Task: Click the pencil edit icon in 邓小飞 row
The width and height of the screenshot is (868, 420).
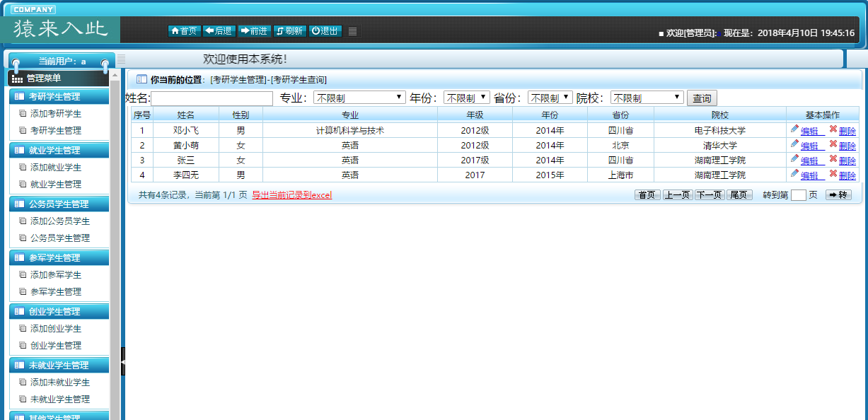Action: click(x=794, y=129)
